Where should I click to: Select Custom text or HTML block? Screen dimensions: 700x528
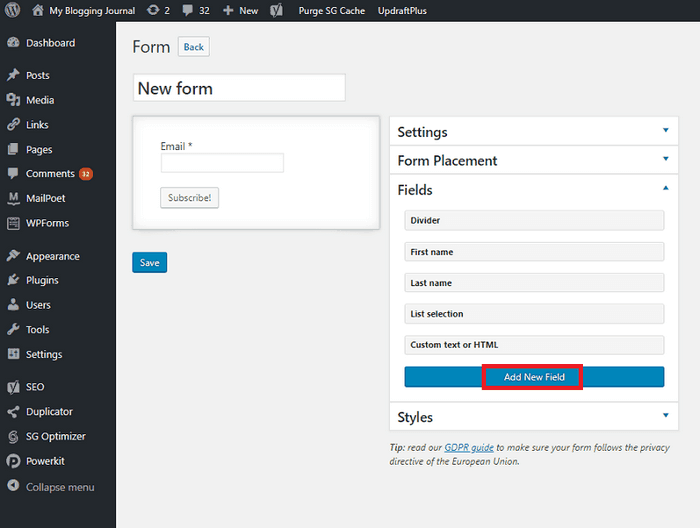[534, 345]
